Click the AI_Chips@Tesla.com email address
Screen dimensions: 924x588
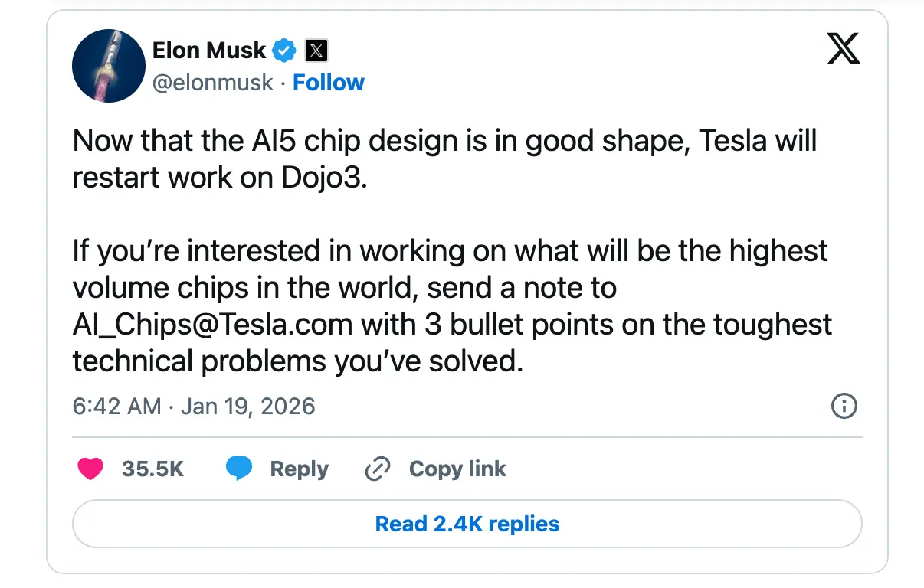click(212, 325)
